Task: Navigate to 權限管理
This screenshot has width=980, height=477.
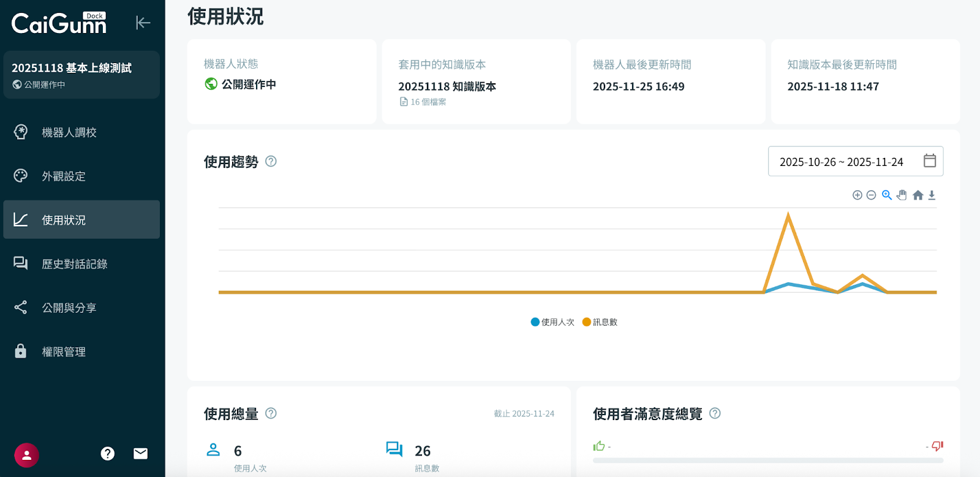Action: tap(63, 352)
